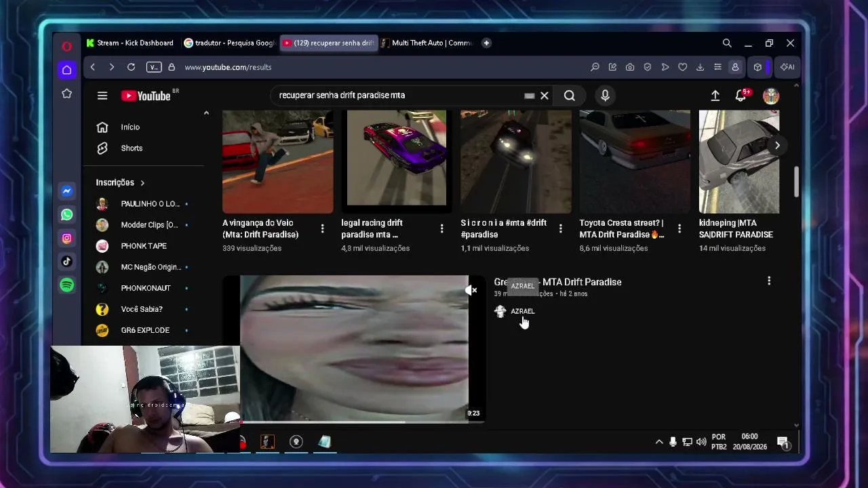This screenshot has height=488, width=868.
Task: Open PHONKONAUT subscription channel
Action: pyautogui.click(x=144, y=288)
